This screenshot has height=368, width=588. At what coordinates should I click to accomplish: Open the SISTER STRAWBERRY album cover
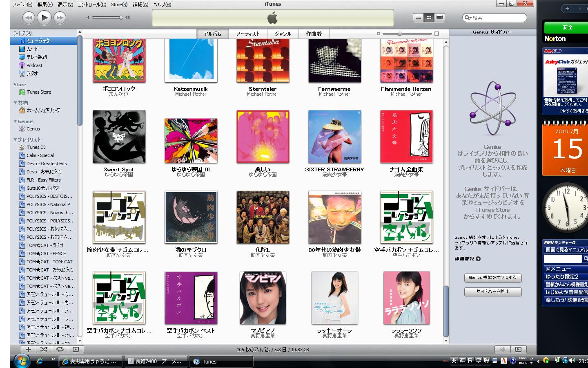pyautogui.click(x=335, y=137)
